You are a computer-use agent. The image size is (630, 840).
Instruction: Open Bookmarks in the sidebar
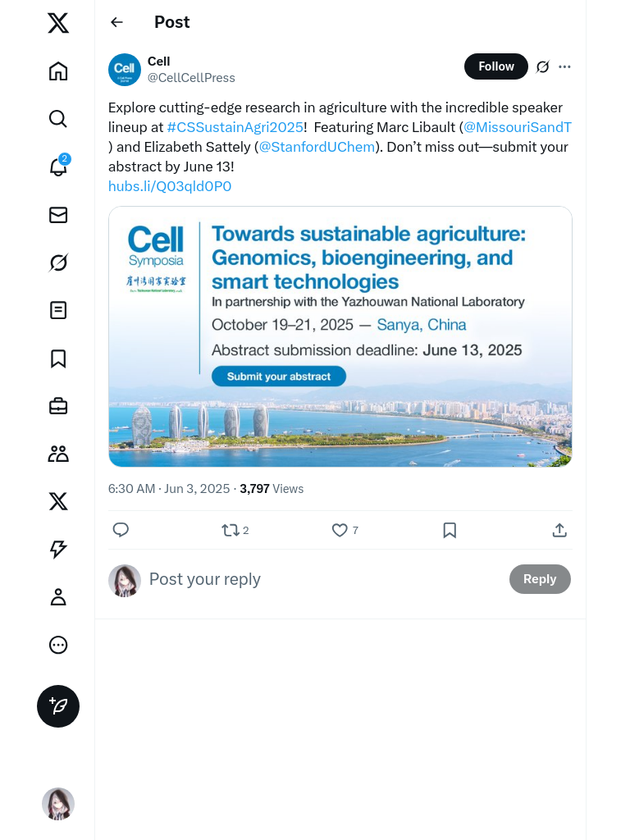58,358
